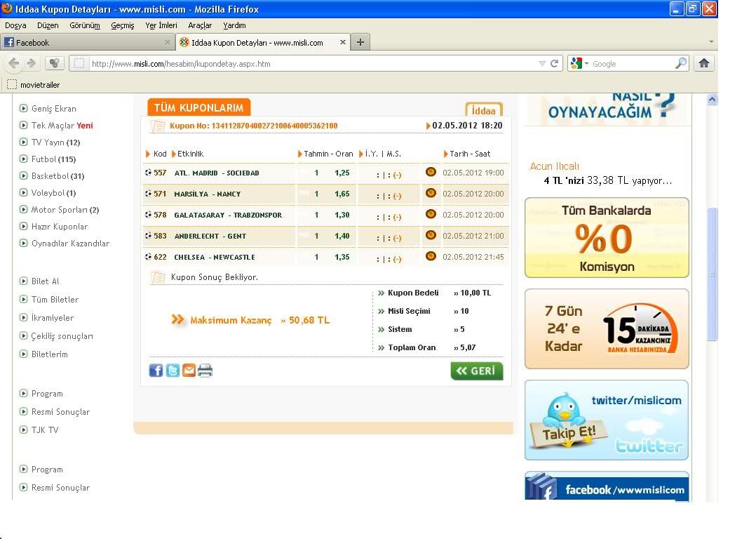Open Hazır Kuponlar in sidebar
This screenshot has height=539, width=756.
pyautogui.click(x=60, y=227)
